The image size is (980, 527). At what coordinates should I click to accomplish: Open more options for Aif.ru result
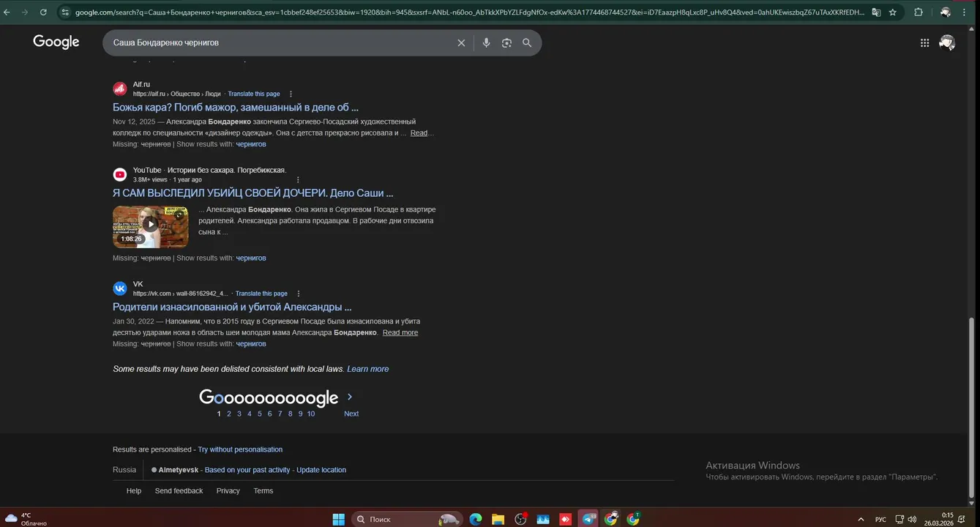[x=291, y=94]
